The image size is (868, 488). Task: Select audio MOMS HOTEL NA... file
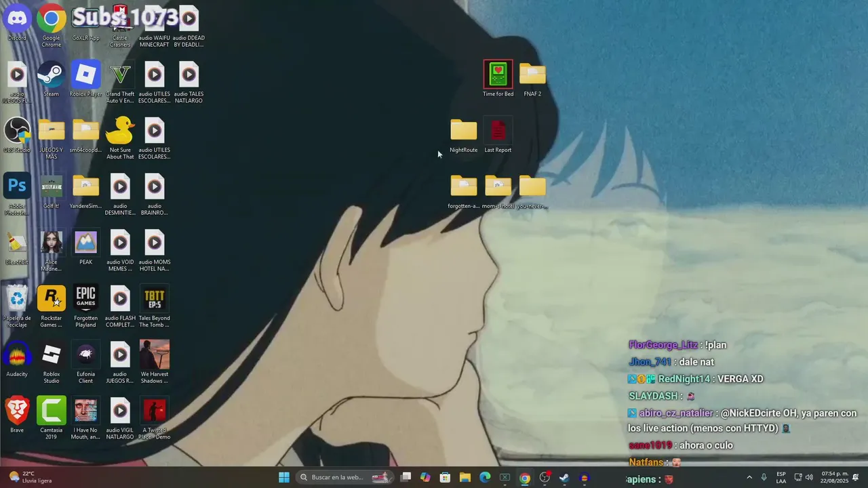[155, 251]
